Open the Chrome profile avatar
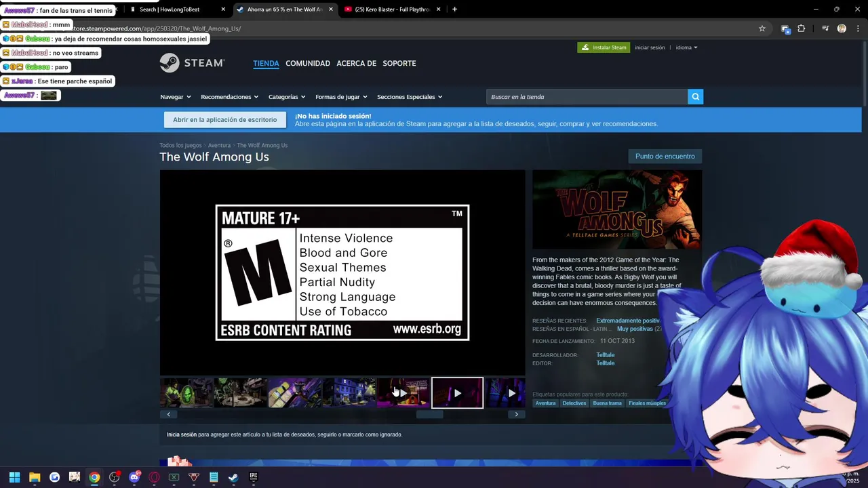 point(842,28)
